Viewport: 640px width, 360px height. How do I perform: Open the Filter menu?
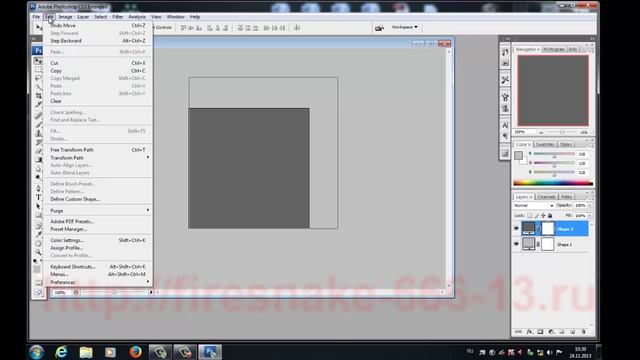click(118, 17)
